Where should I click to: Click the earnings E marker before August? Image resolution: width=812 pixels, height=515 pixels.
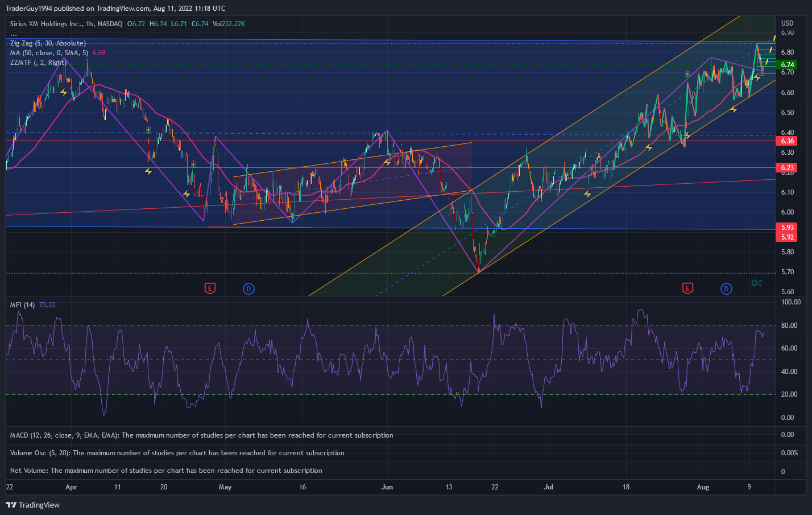(687, 289)
